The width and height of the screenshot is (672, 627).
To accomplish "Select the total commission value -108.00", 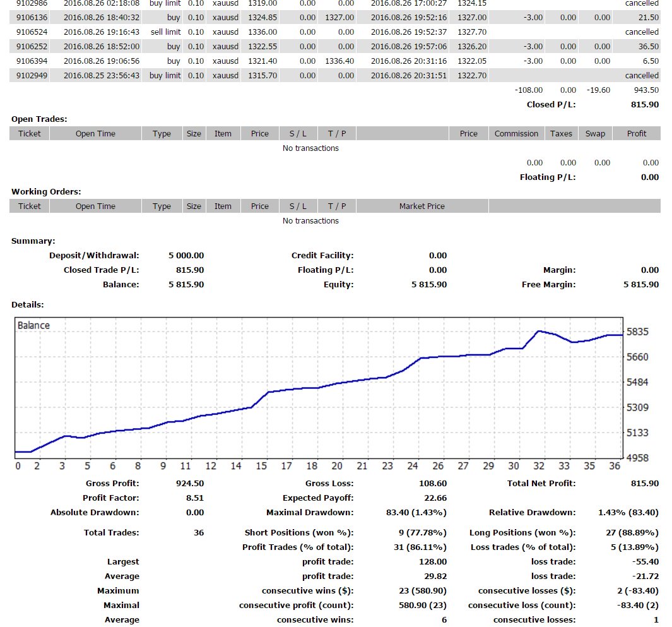I will 528,90.
